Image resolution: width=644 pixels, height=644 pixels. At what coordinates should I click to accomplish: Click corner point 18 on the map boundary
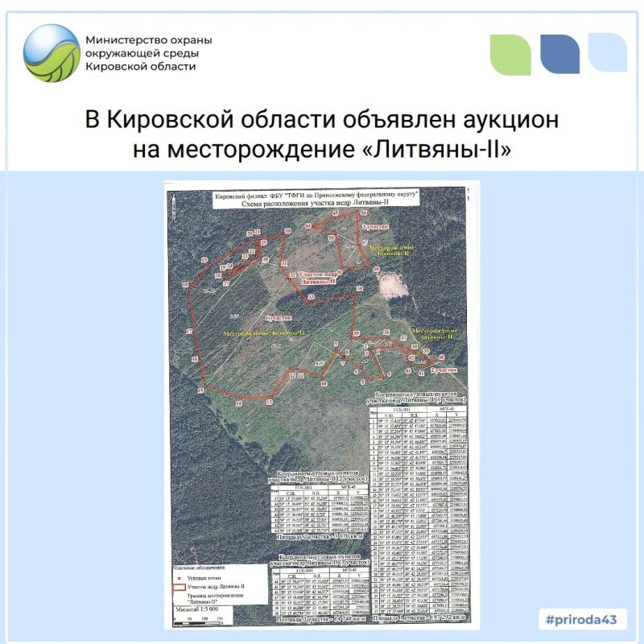click(x=186, y=284)
